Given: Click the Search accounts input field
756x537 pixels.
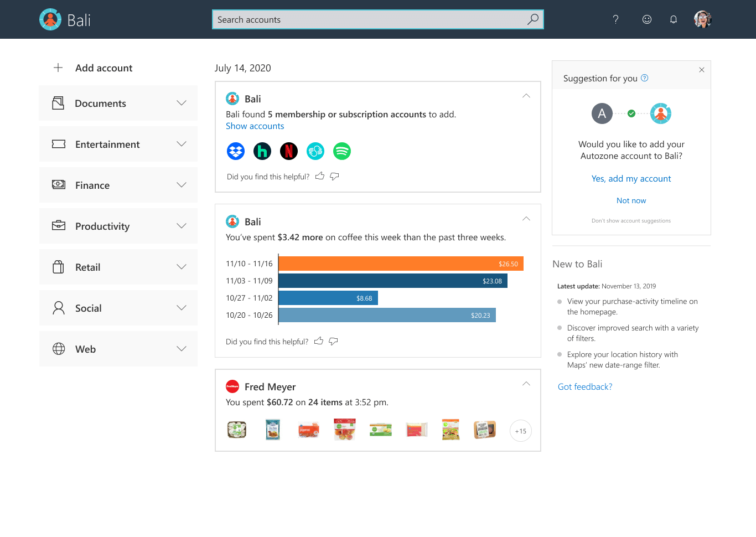Looking at the screenshot, I should click(368, 20).
